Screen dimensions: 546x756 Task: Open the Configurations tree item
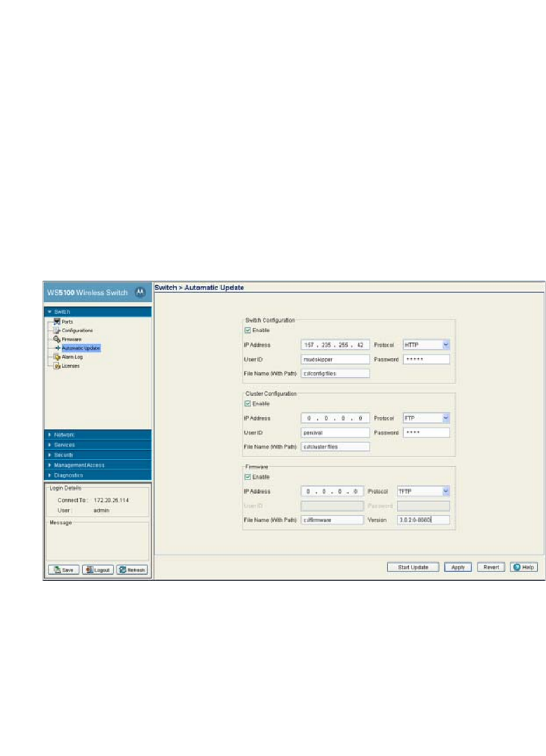(x=77, y=330)
